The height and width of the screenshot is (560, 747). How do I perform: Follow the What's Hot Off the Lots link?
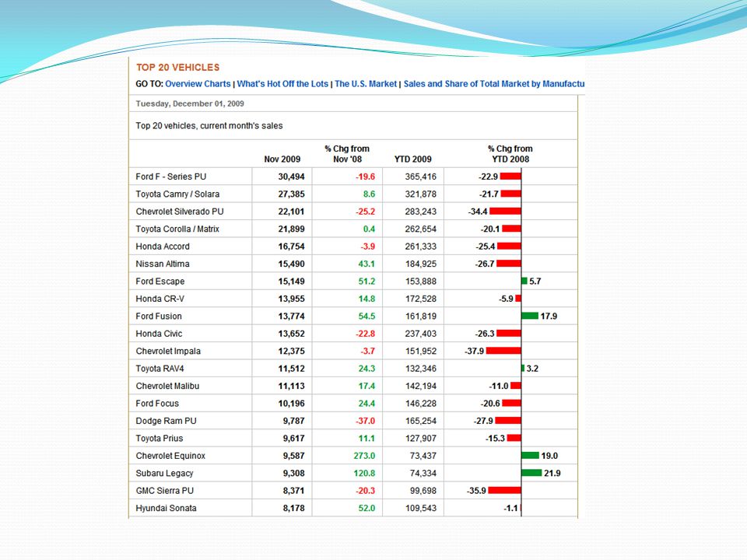click(x=282, y=84)
